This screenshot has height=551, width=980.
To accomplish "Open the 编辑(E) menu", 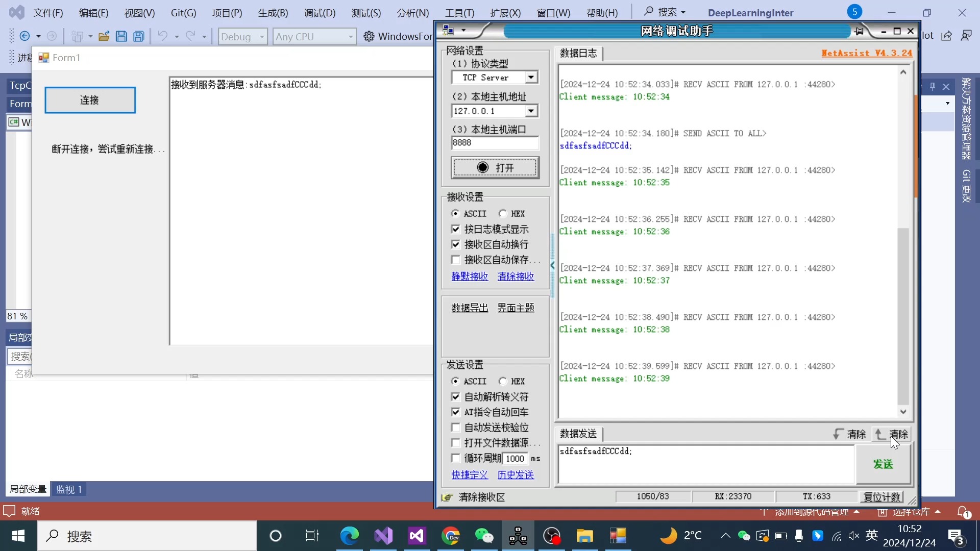I will pos(94,13).
